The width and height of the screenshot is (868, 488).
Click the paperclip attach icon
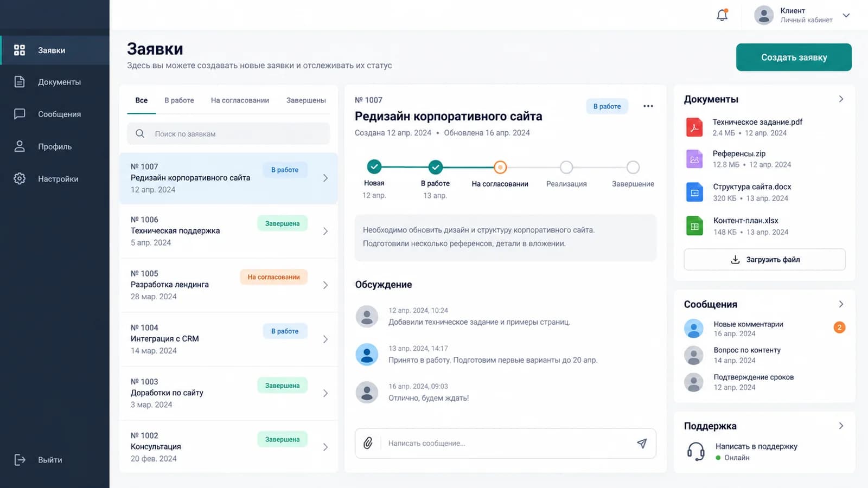[x=368, y=443]
